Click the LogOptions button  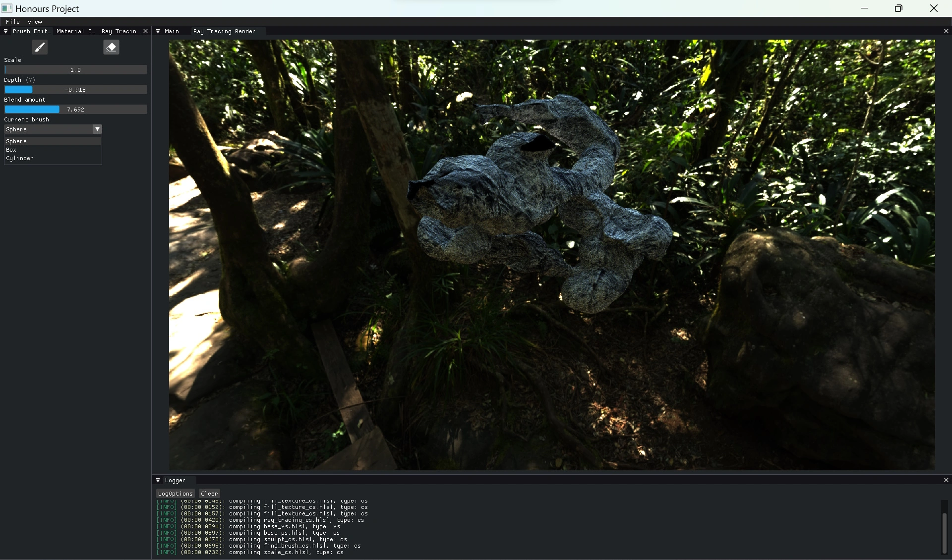pyautogui.click(x=175, y=494)
